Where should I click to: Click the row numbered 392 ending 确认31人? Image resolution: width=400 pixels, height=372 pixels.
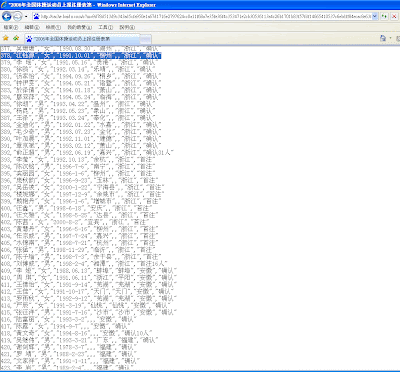(86, 152)
